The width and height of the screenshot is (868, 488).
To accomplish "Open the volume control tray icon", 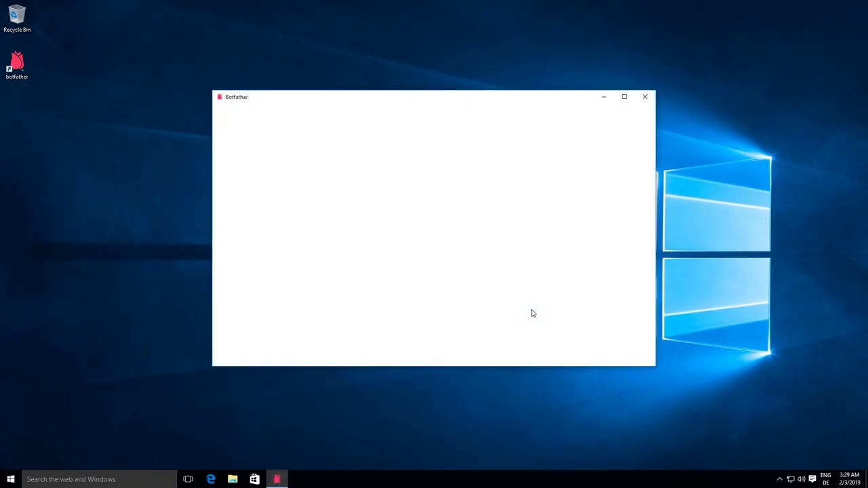I will click(801, 479).
